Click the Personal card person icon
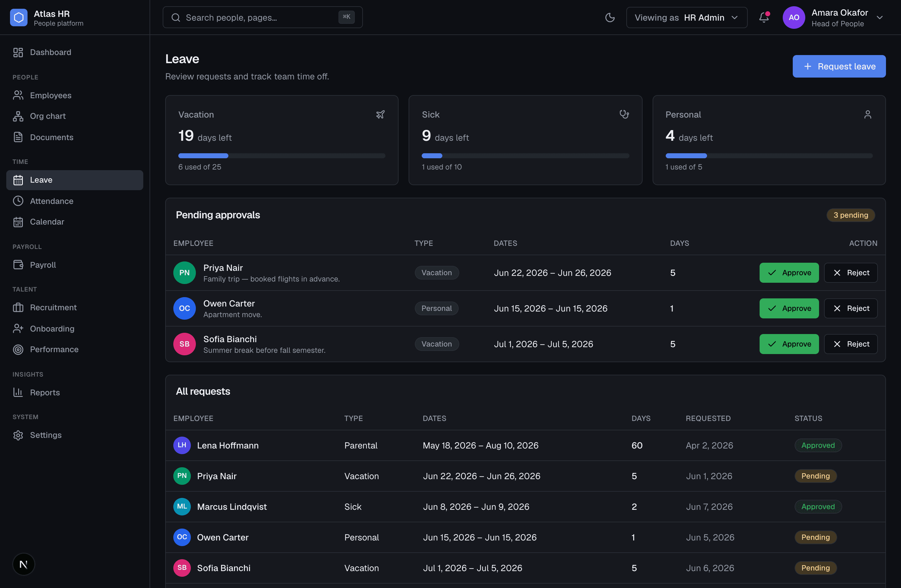The height and width of the screenshot is (588, 901). pos(868,114)
